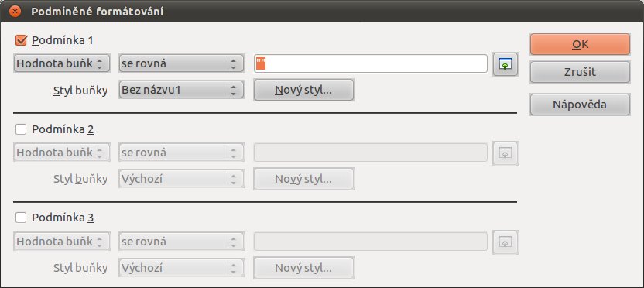This screenshot has height=288, width=644.
Task: Open the Výchozí style dropdown under Podmínka 2
Action: (181, 179)
